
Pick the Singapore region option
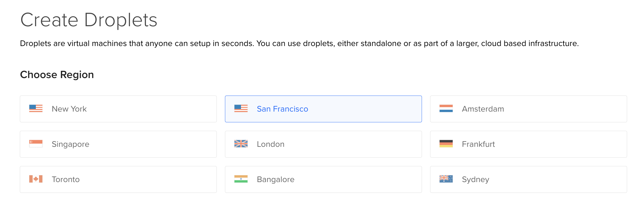[x=118, y=144]
